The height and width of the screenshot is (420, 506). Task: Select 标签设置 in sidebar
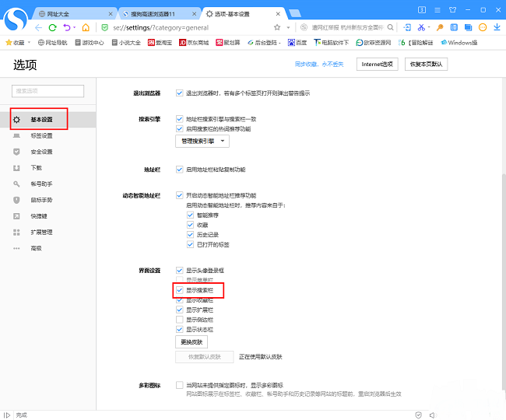click(x=41, y=135)
